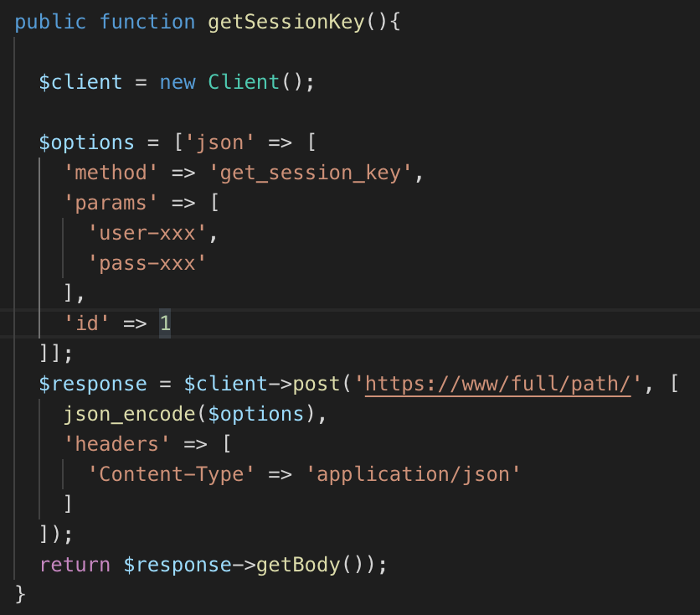Place cursor on the number 1 after 'id'
The height and width of the screenshot is (615, 700).
pos(165,323)
